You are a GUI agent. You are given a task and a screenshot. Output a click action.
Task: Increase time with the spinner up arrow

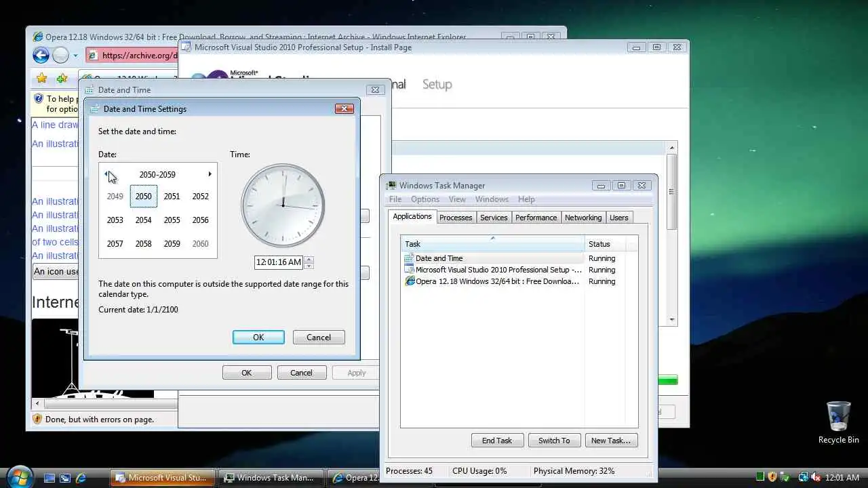(309, 259)
